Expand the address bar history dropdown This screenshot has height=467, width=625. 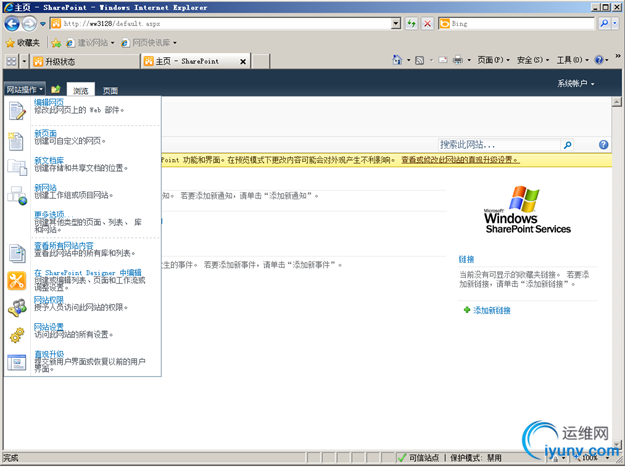(396, 24)
